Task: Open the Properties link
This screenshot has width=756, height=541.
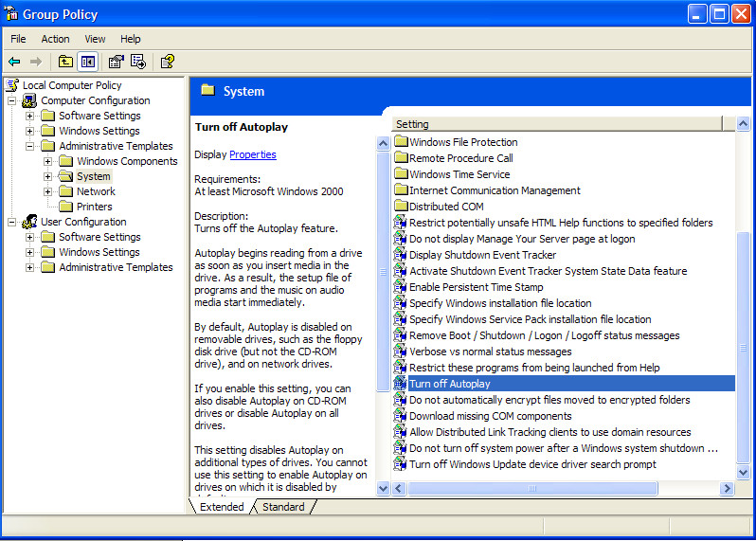Action: (253, 154)
